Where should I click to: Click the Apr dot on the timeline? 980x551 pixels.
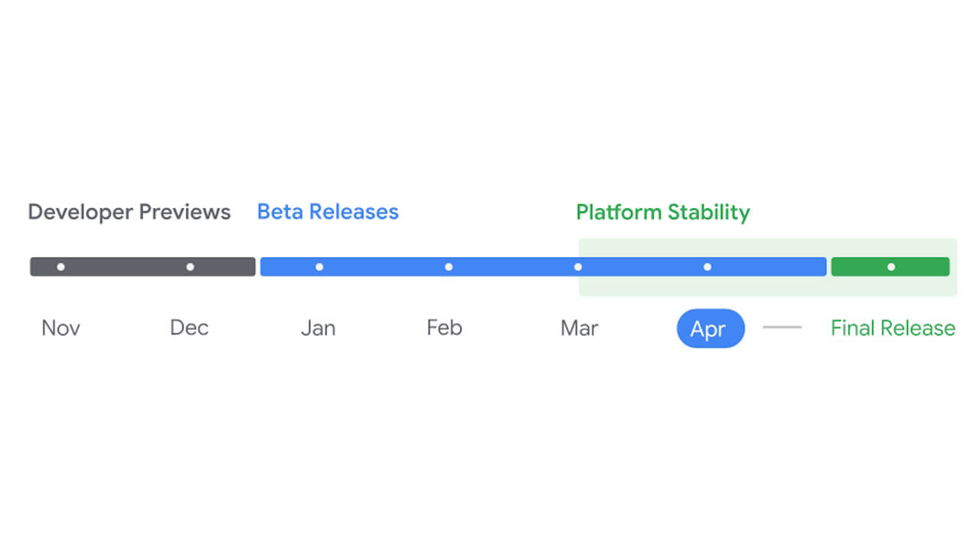pos(707,267)
